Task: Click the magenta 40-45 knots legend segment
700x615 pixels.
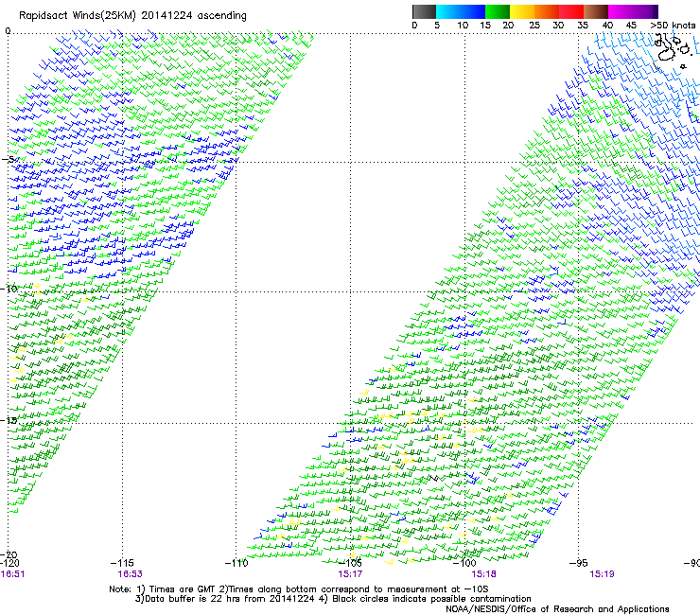Action: [x=621, y=11]
